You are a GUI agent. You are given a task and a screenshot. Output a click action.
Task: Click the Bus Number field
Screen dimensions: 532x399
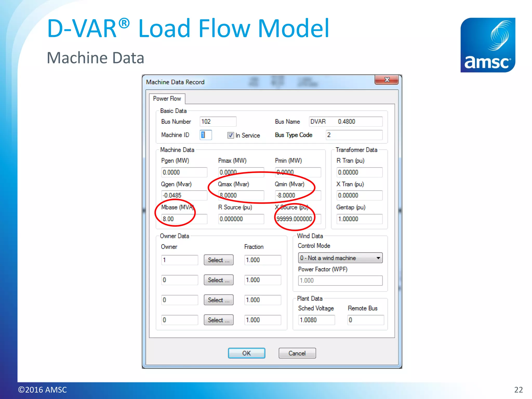tap(218, 122)
